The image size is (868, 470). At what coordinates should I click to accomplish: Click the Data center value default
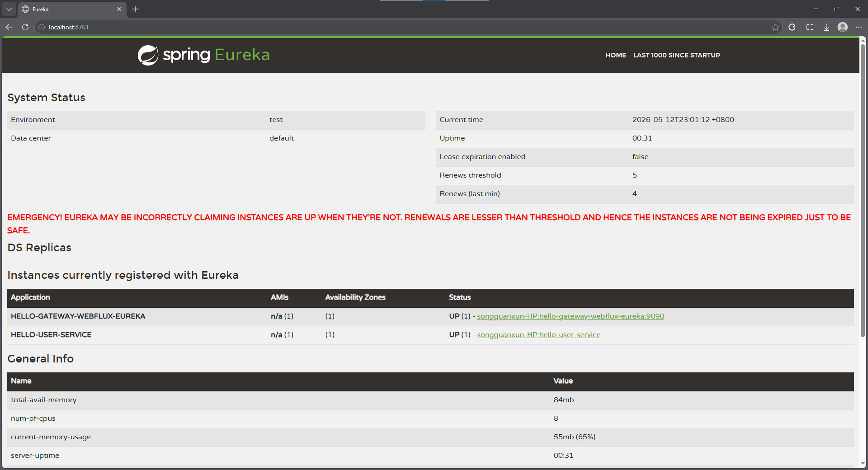point(282,138)
